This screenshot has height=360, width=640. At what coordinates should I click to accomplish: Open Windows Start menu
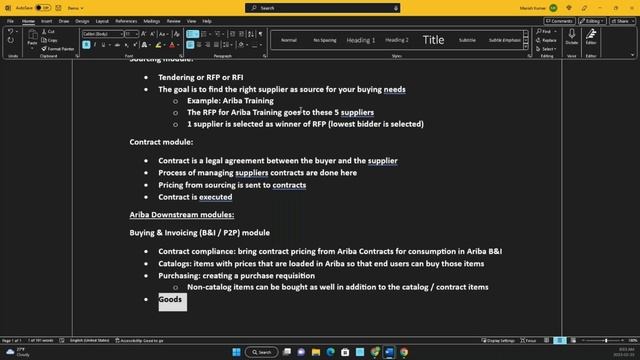[236, 352]
